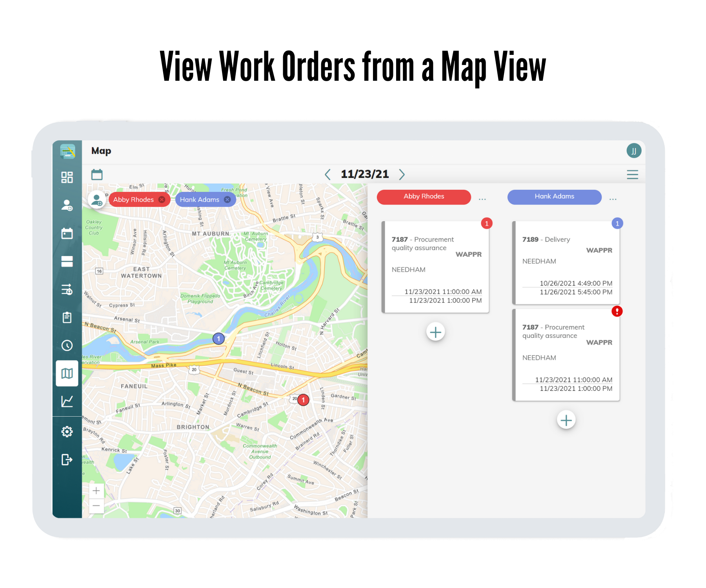Image resolution: width=706 pixels, height=588 pixels.
Task: Open the clipboard icon in sidebar
Action: pos(67,317)
